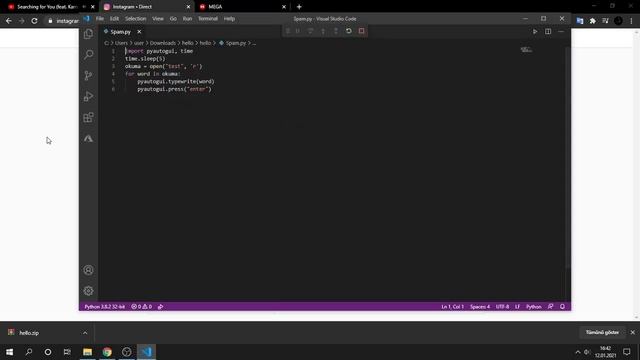Open the Explorer view in VS Code
The image size is (640, 360).
tap(88, 34)
